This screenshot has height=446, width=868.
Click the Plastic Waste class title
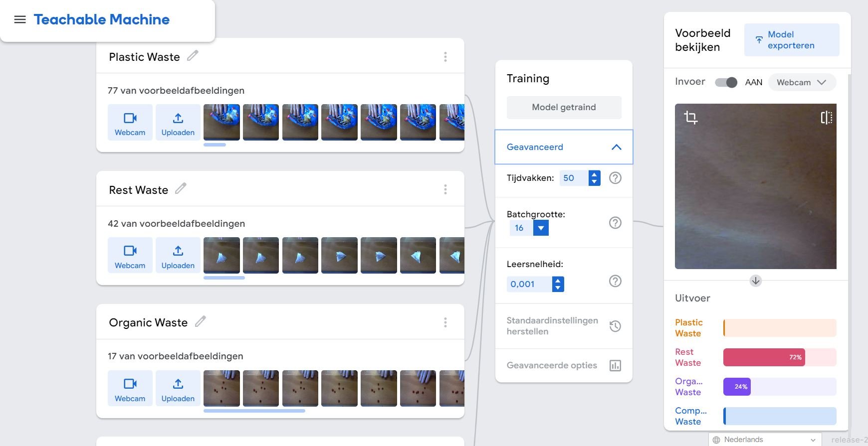(144, 57)
